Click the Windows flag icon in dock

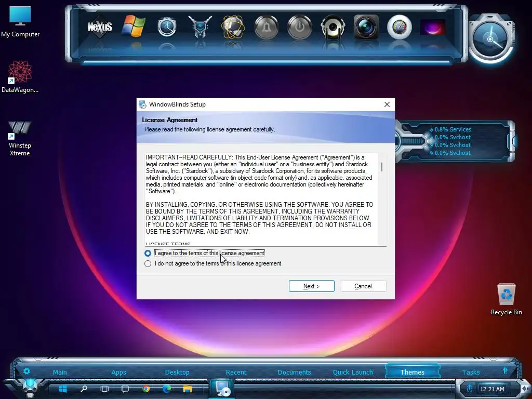click(134, 26)
